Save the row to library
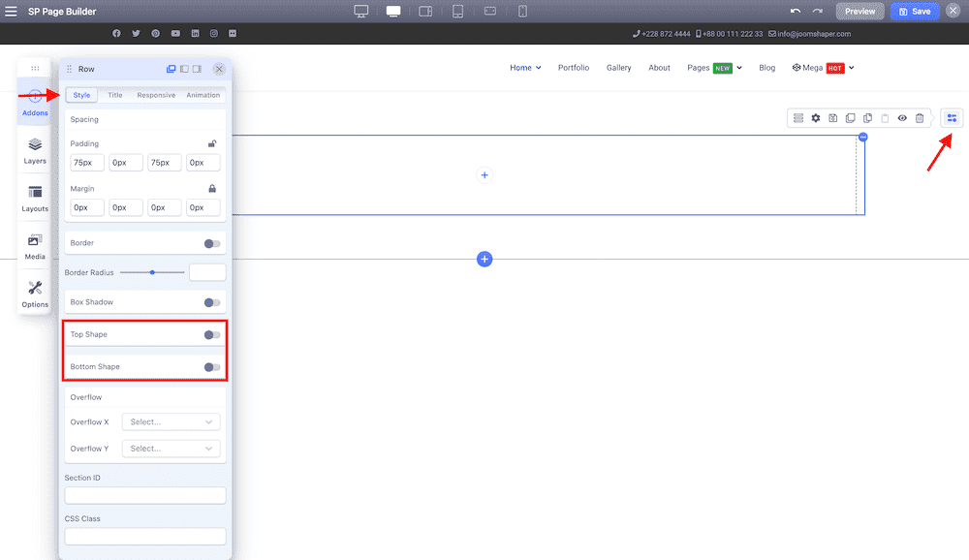 coord(833,118)
